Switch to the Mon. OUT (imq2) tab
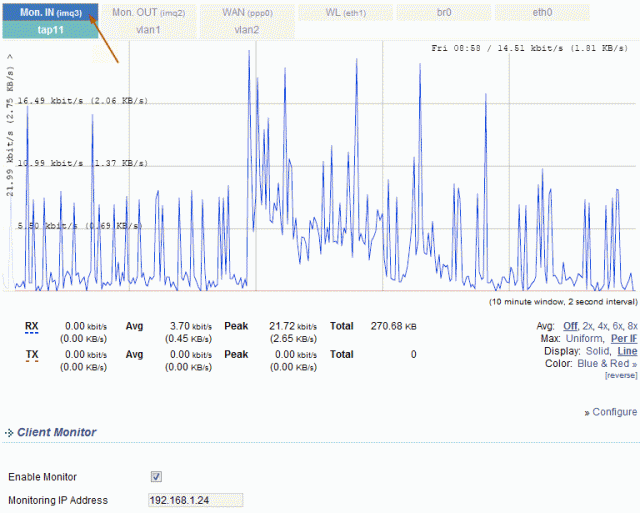This screenshot has height=513, width=640. pyautogui.click(x=149, y=13)
